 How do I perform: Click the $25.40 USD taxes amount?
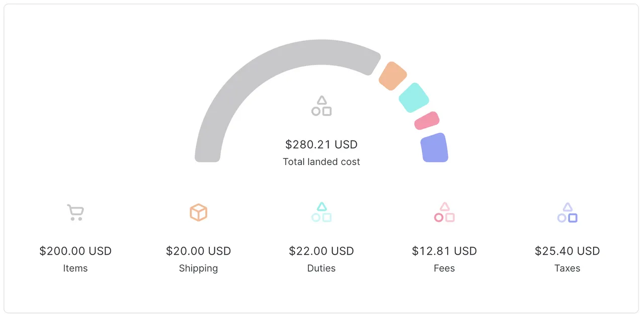pos(567,251)
